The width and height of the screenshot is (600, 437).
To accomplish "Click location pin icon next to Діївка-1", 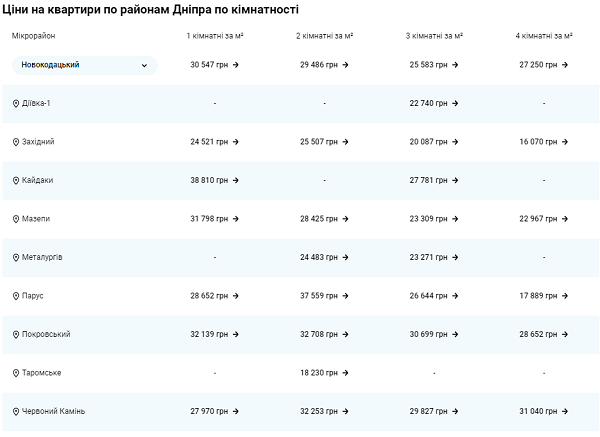I will (x=16, y=104).
